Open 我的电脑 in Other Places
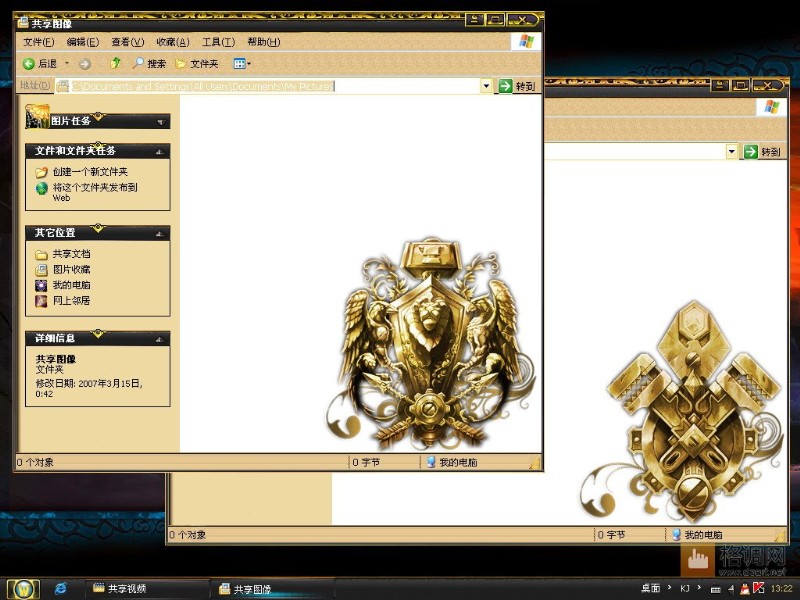This screenshot has width=800, height=600. tap(71, 285)
